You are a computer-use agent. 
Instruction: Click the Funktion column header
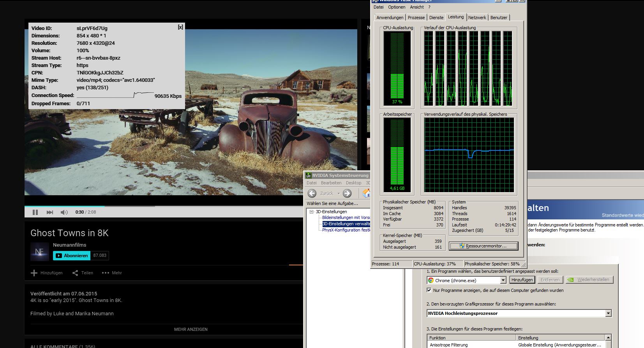click(x=471, y=338)
